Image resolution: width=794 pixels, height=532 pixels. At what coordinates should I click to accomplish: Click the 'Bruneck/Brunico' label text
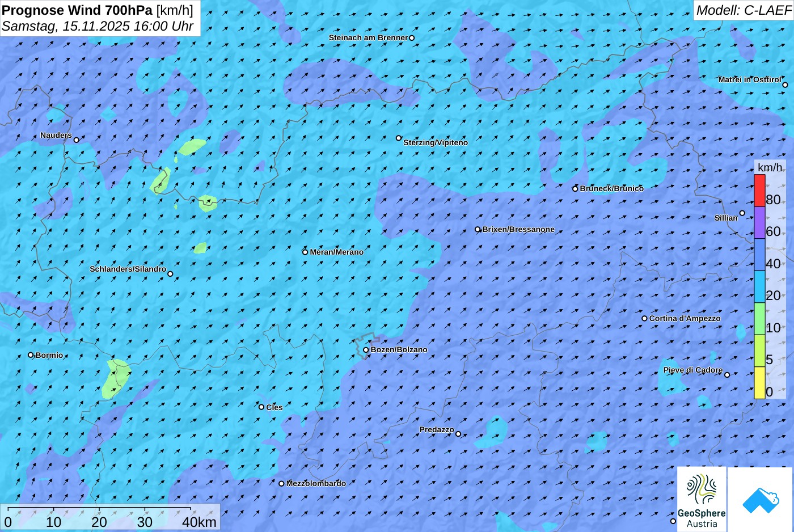[x=612, y=188]
